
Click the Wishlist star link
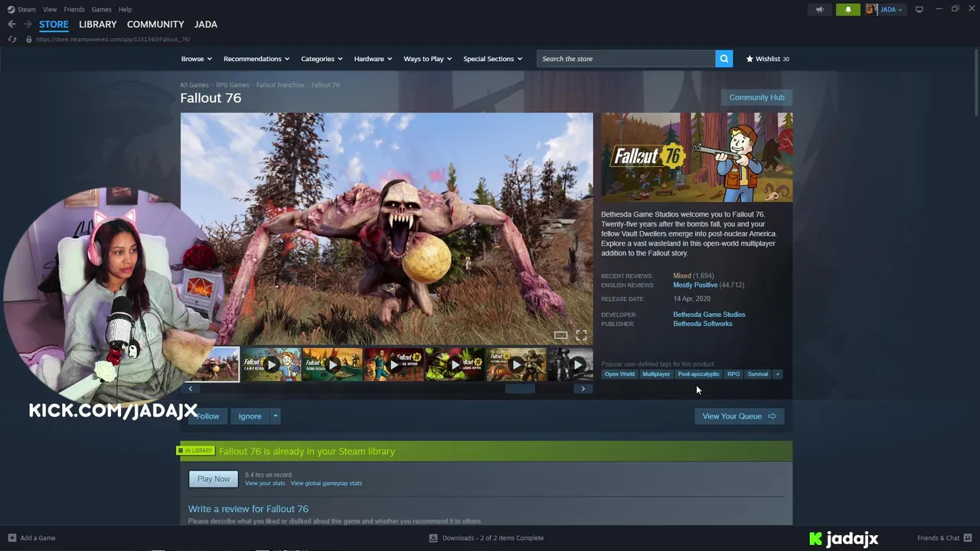coord(767,59)
